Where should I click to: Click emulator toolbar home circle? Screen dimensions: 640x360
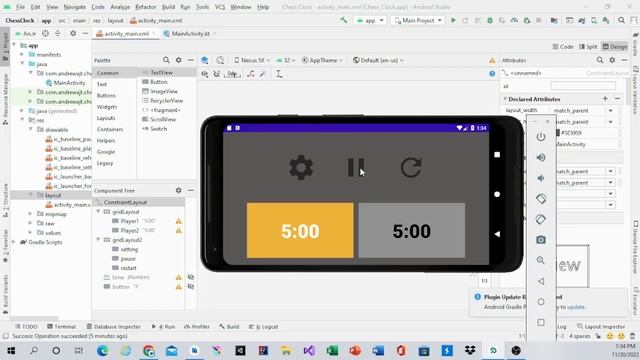pyautogui.click(x=541, y=302)
